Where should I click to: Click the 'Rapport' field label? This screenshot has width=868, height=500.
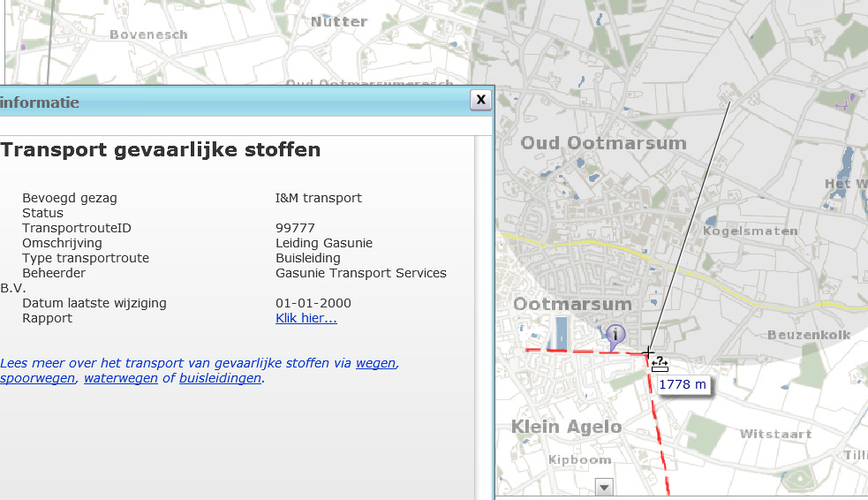pos(47,318)
